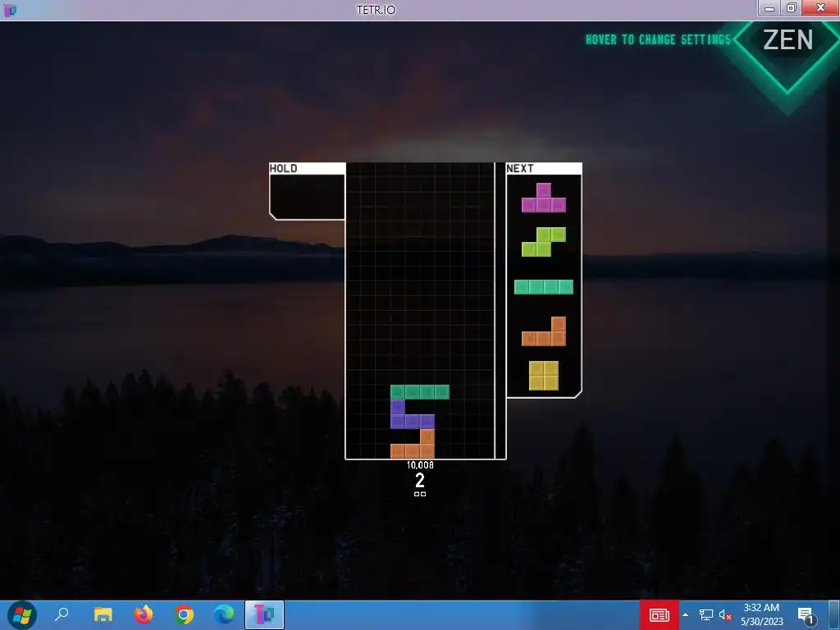Open File Explorer from the taskbar

pos(103,614)
